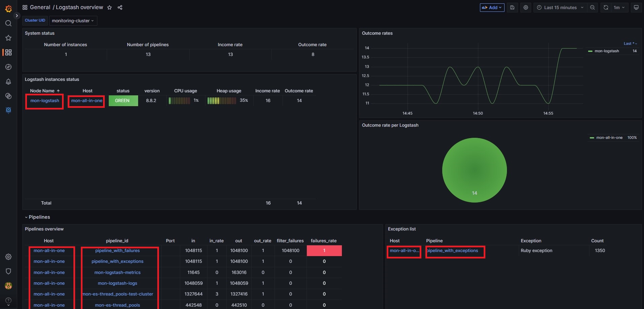Click the mon-logstash node name link
Viewport: 644px width, 309px height.
44,100
